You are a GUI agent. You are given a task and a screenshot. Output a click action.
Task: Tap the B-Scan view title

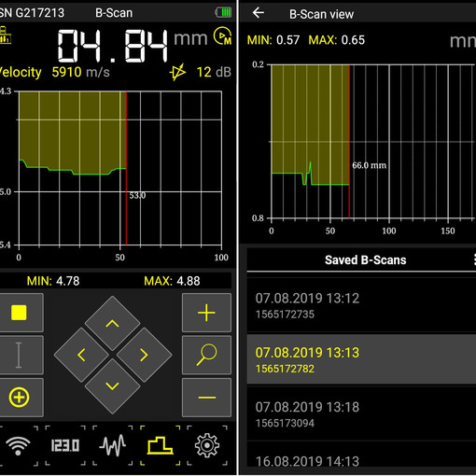point(321,14)
